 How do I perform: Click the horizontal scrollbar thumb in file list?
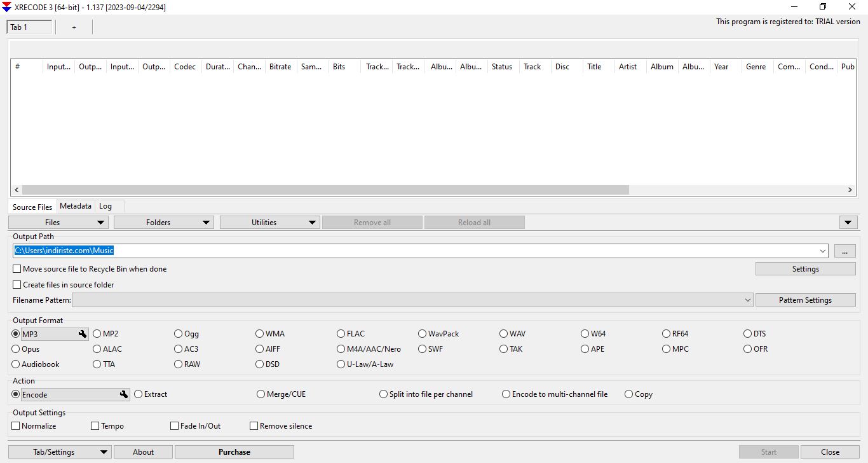325,190
